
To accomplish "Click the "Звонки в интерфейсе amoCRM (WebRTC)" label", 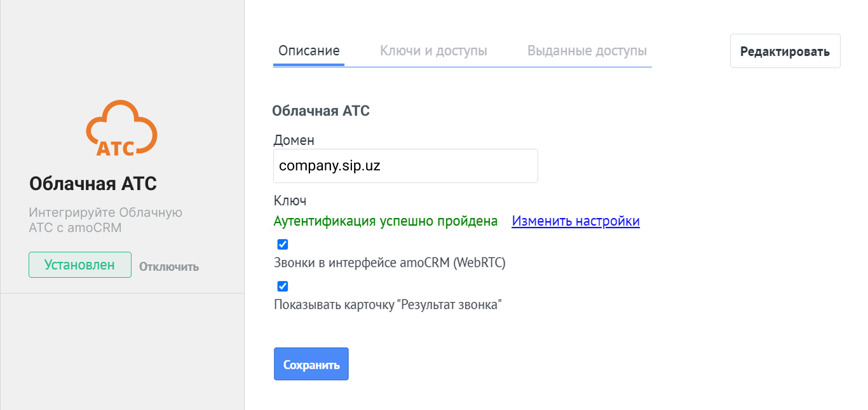I will (390, 263).
